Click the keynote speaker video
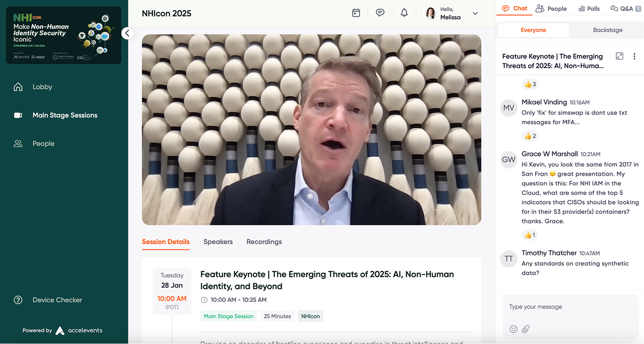 (311, 130)
